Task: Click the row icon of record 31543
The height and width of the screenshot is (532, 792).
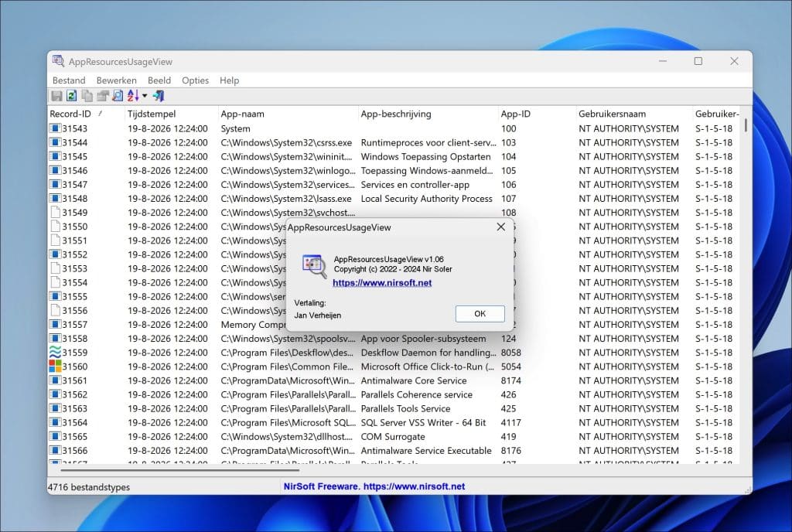Action: coord(55,128)
